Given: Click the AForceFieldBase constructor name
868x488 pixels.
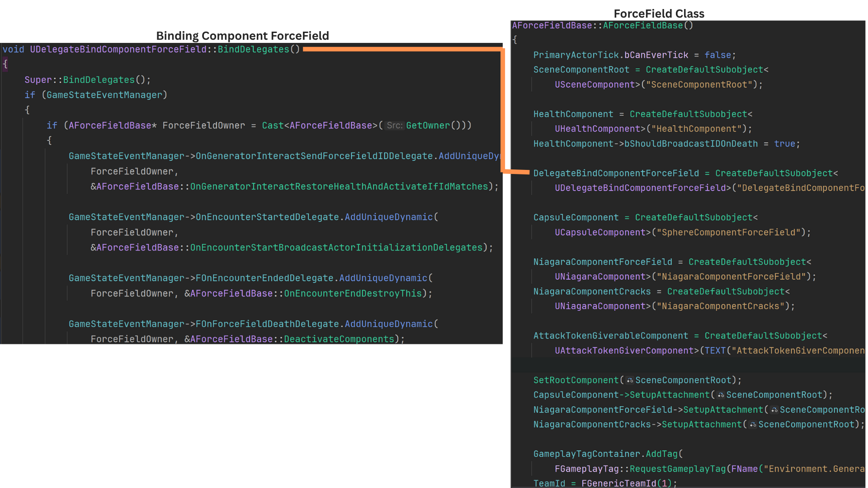Looking at the screenshot, I should coord(642,26).
